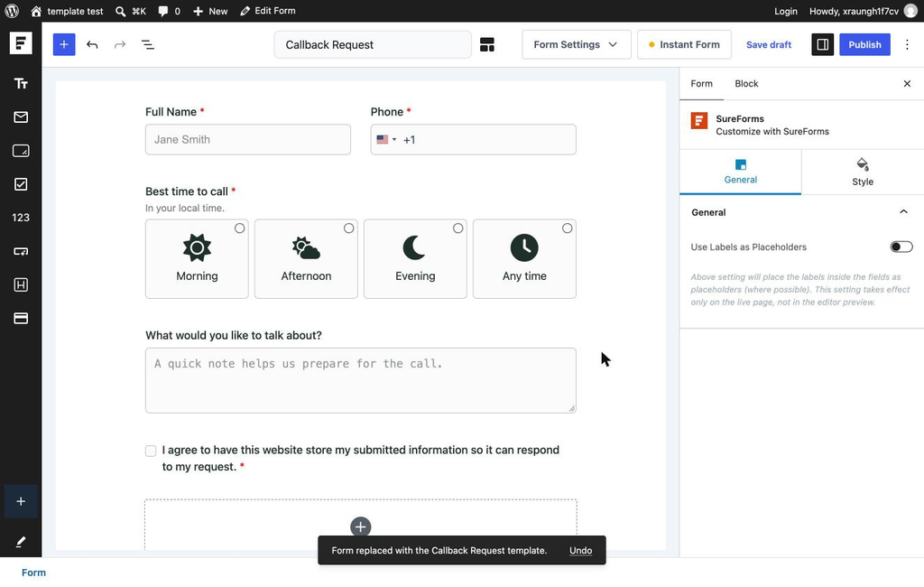Collapse the General settings section
924x587 pixels.
[x=903, y=212]
